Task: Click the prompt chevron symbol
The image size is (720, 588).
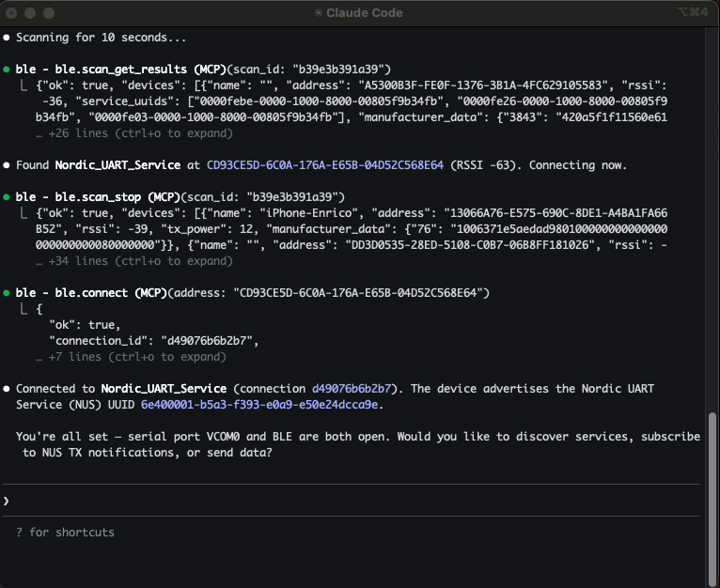Action: [7, 501]
